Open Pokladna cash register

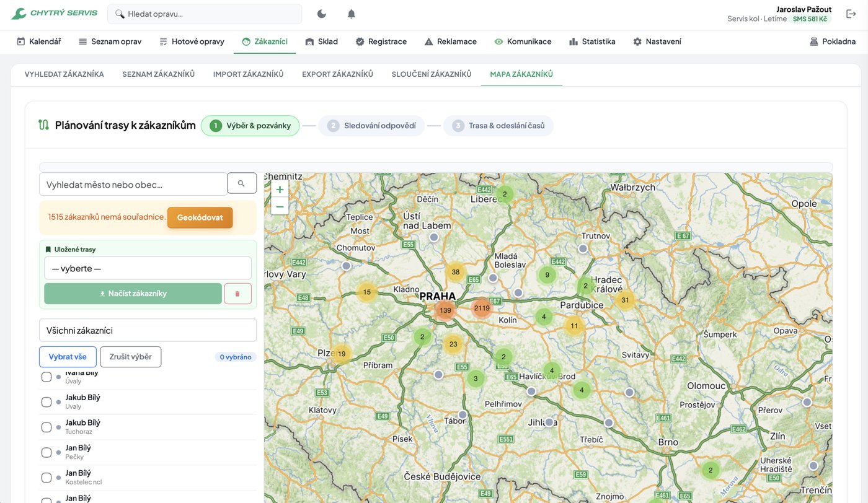832,42
